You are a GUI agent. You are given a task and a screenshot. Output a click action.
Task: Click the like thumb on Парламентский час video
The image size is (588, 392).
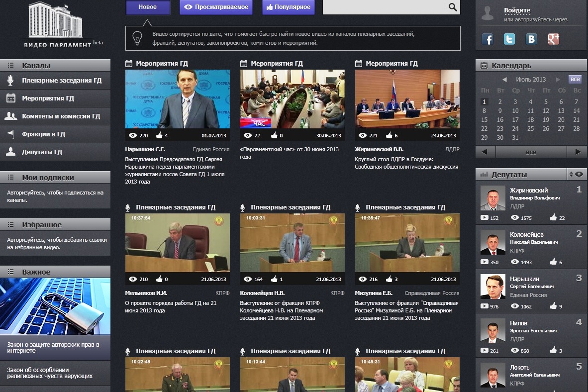pos(274,135)
